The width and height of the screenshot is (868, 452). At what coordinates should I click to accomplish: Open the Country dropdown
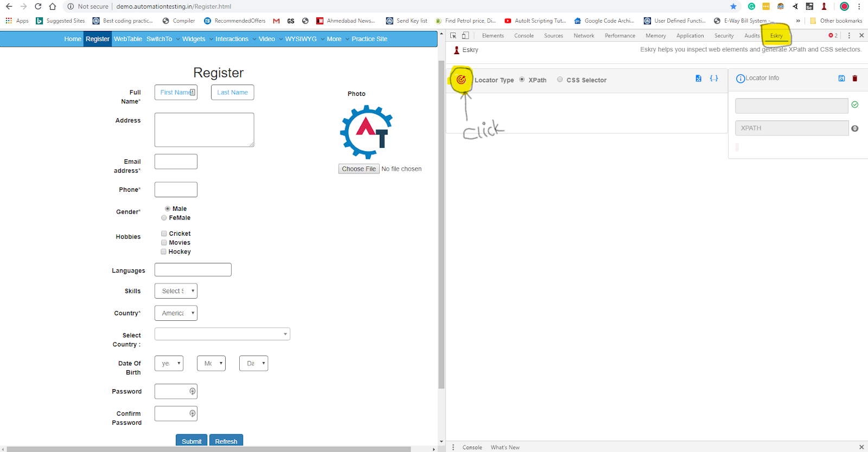point(176,313)
